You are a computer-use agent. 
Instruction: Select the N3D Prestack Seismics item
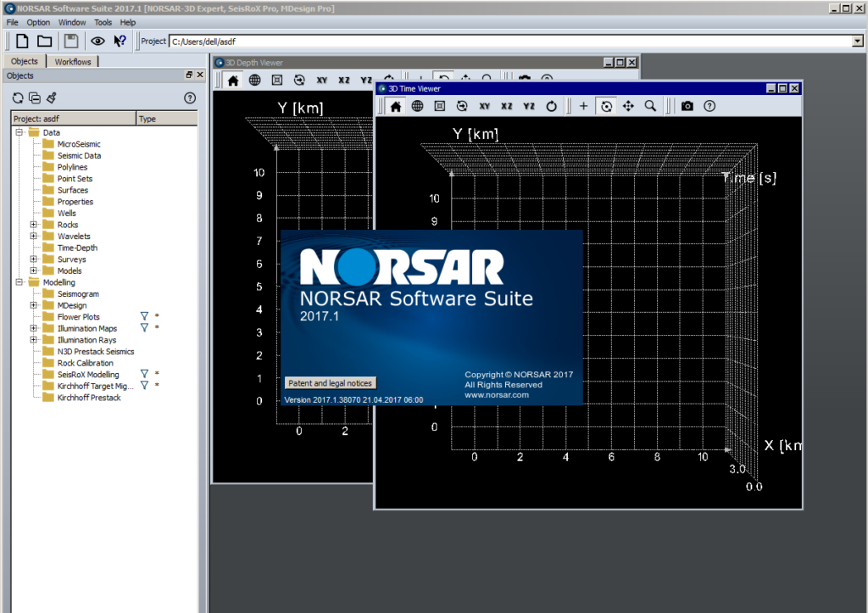click(x=96, y=351)
